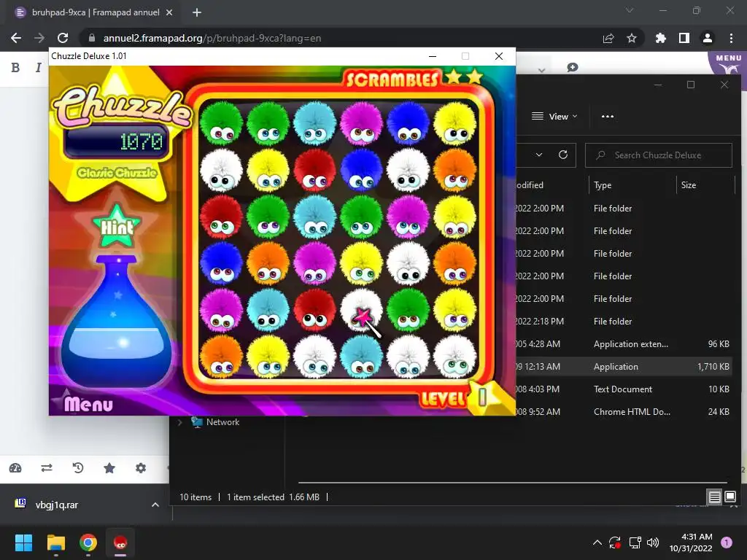This screenshot has width=747, height=560.
Task: Open File Explorer from taskbar
Action: pyautogui.click(x=55, y=542)
